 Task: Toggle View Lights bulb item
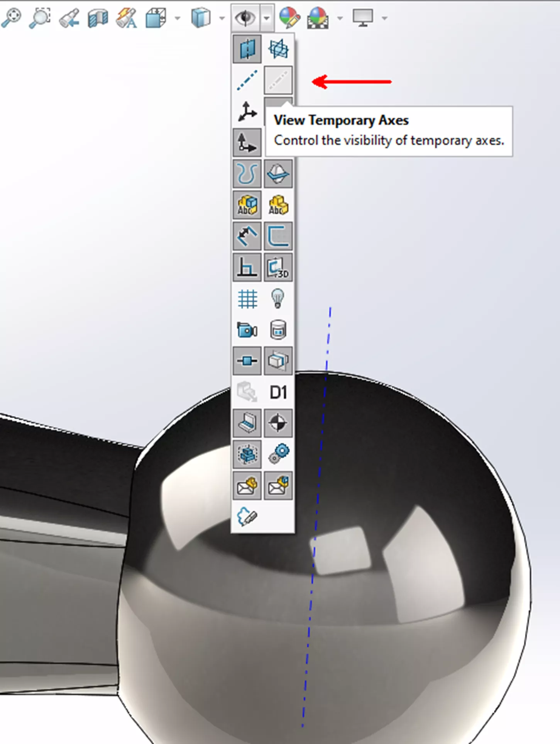[x=278, y=299]
